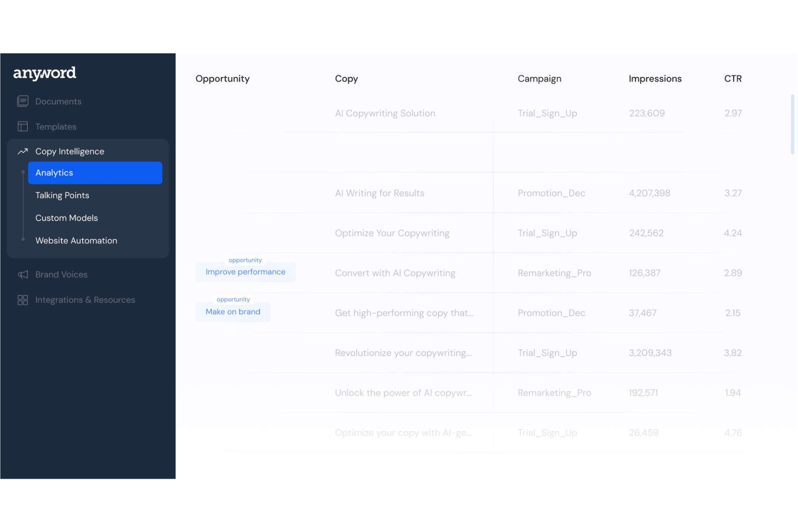Open Brand Voices via the megaphone icon
Viewport: 798px width, 532px height.
(x=22, y=274)
